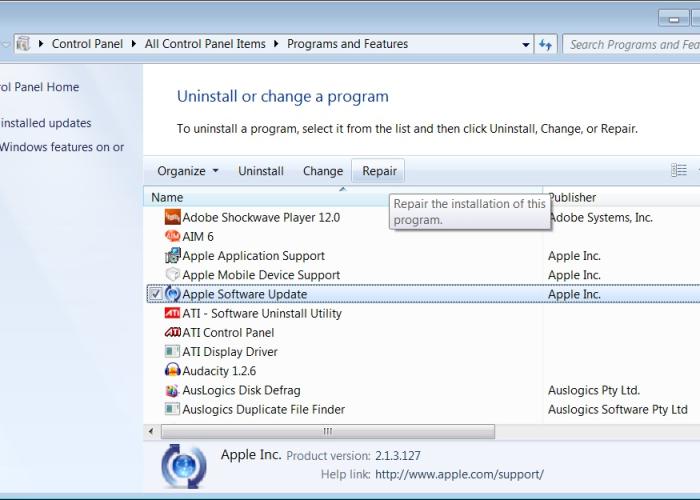The height and width of the screenshot is (500, 700).
Task: Select ATI Display Driver entry
Action: (423, 351)
